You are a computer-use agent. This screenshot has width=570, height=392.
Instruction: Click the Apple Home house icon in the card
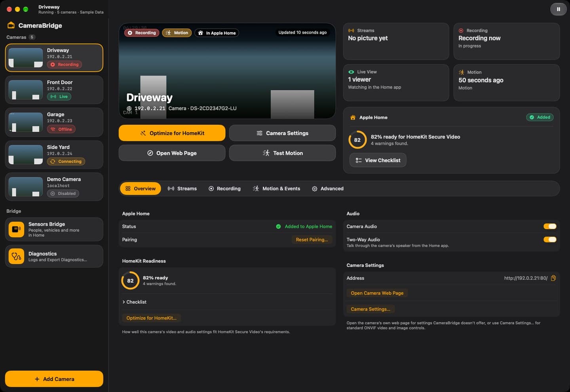point(353,118)
